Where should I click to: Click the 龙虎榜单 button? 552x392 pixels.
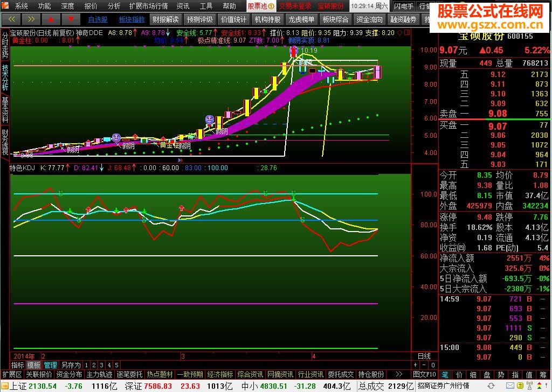click(301, 20)
